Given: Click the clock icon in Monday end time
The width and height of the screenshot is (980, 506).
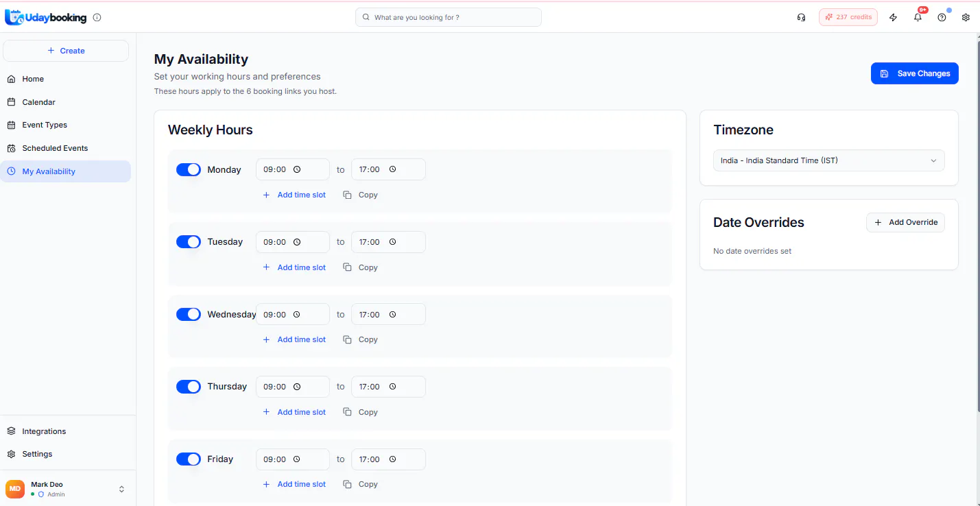Looking at the screenshot, I should [393, 169].
